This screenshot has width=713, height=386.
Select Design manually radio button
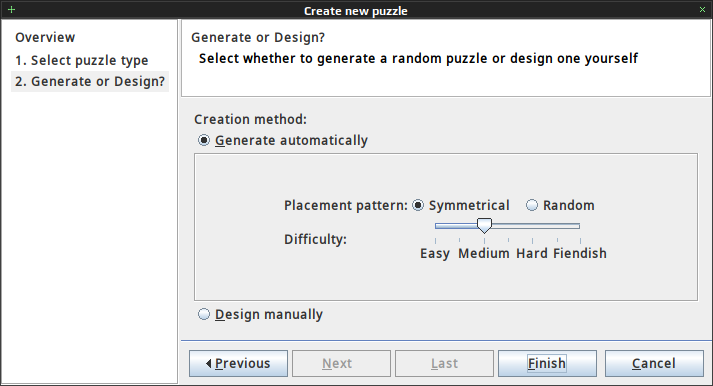[x=204, y=314]
